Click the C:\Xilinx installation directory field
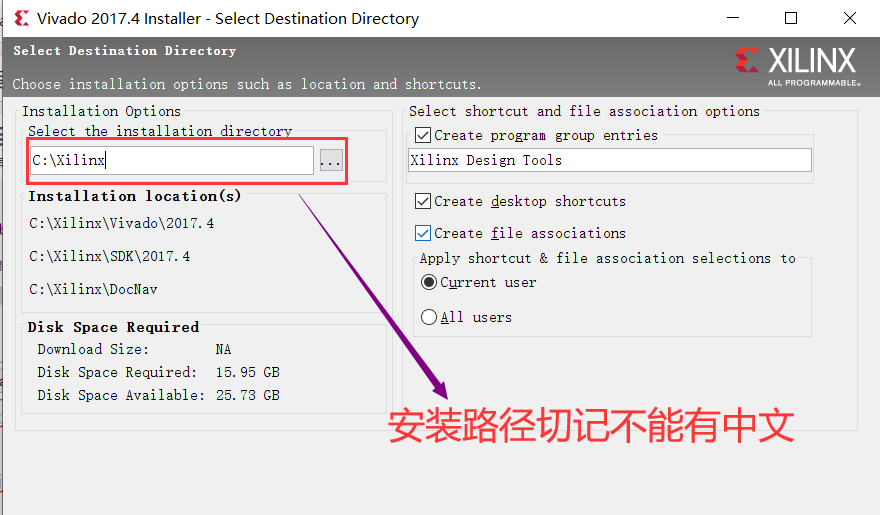Viewport: 880px width, 515px height. click(x=171, y=160)
